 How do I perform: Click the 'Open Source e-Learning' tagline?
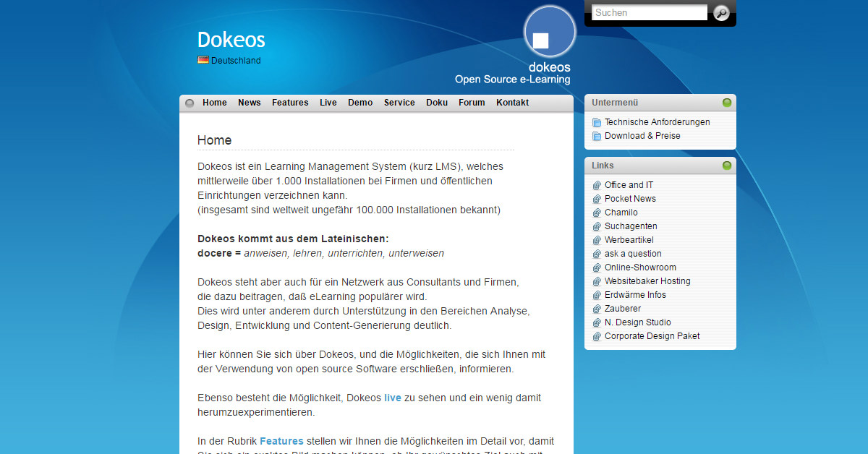coord(512,80)
